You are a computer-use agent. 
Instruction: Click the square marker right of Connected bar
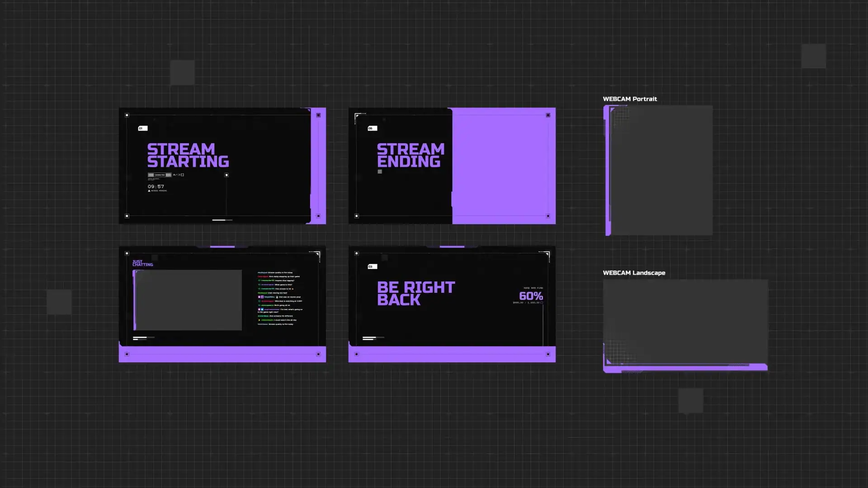tap(226, 175)
